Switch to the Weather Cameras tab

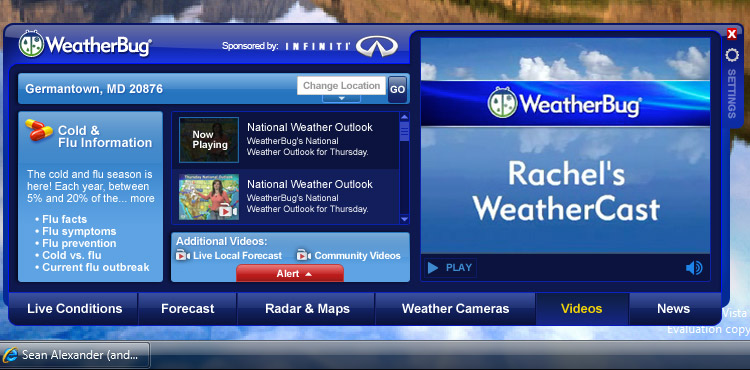(455, 309)
